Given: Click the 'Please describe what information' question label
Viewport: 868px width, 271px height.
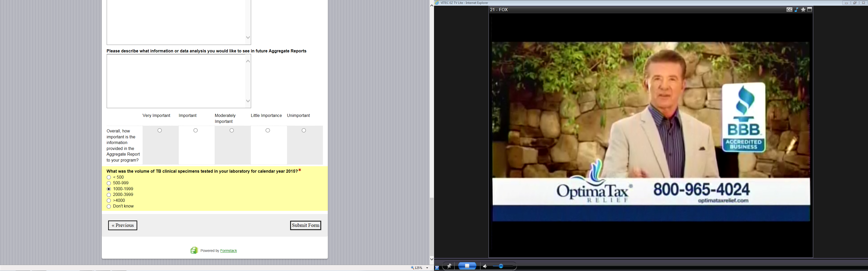Looking at the screenshot, I should [207, 51].
